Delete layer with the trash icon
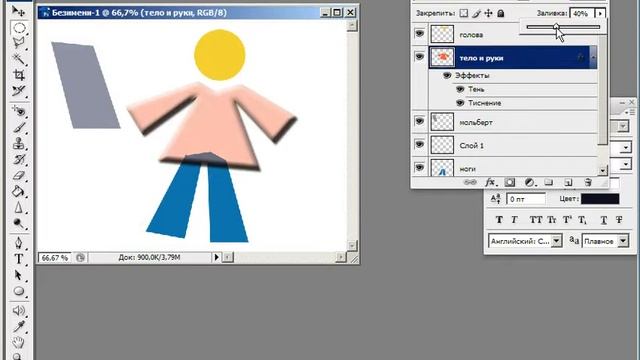640x360 pixels. [x=588, y=182]
